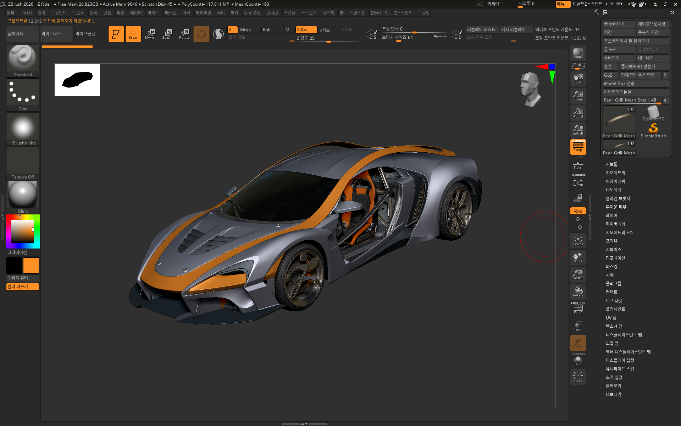This screenshot has width=681, height=426.
Task: Switch to the Move transform tool
Action: pyautogui.click(x=150, y=34)
